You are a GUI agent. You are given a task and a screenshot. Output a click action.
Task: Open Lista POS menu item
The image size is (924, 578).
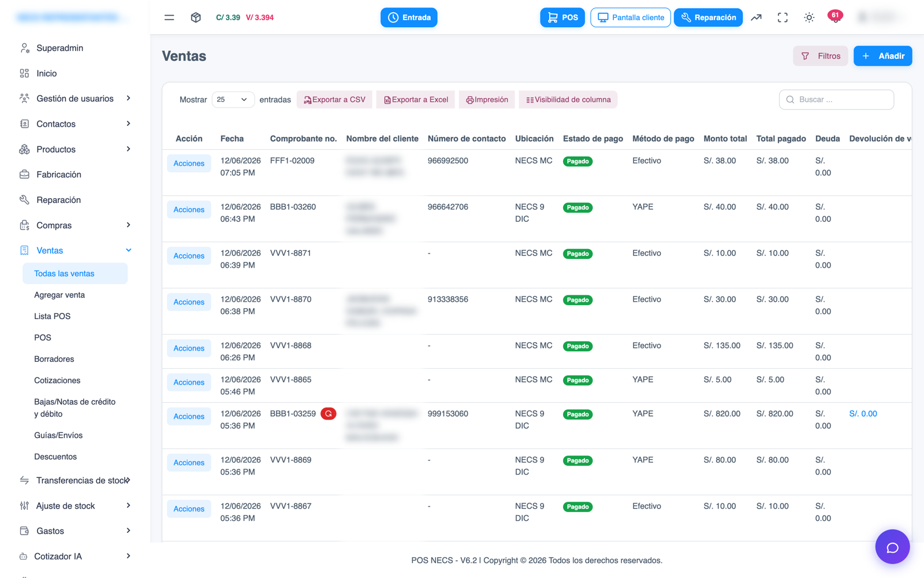[x=53, y=316]
